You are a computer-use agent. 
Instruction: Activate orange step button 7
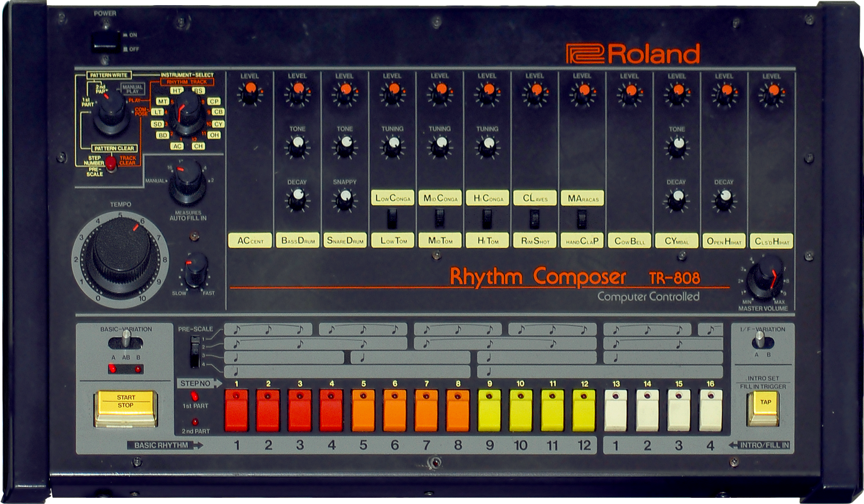point(426,411)
